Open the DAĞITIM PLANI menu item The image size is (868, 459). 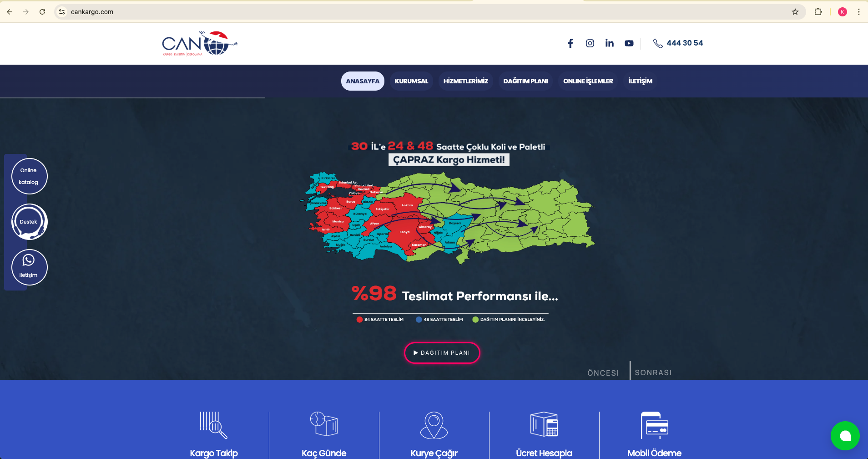(525, 81)
